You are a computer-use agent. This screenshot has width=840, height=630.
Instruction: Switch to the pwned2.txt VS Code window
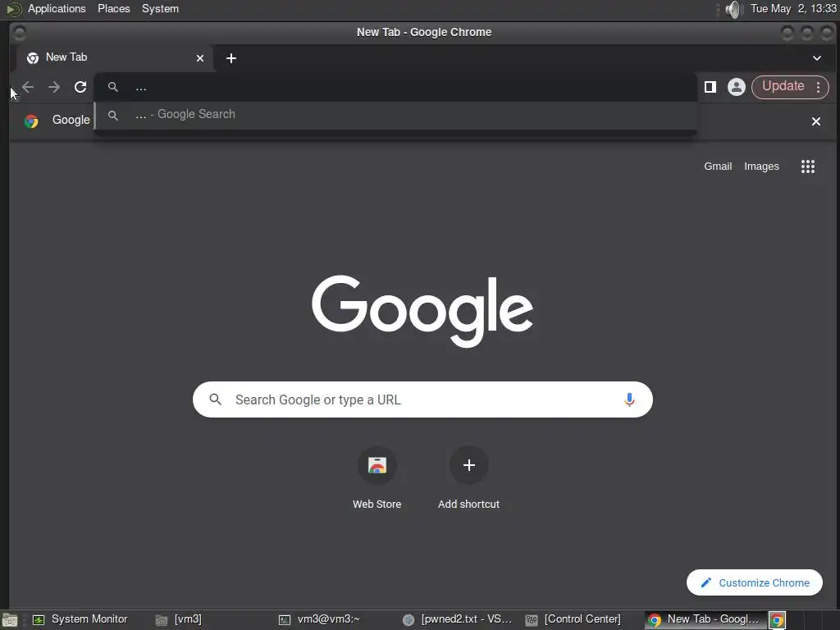(x=457, y=619)
